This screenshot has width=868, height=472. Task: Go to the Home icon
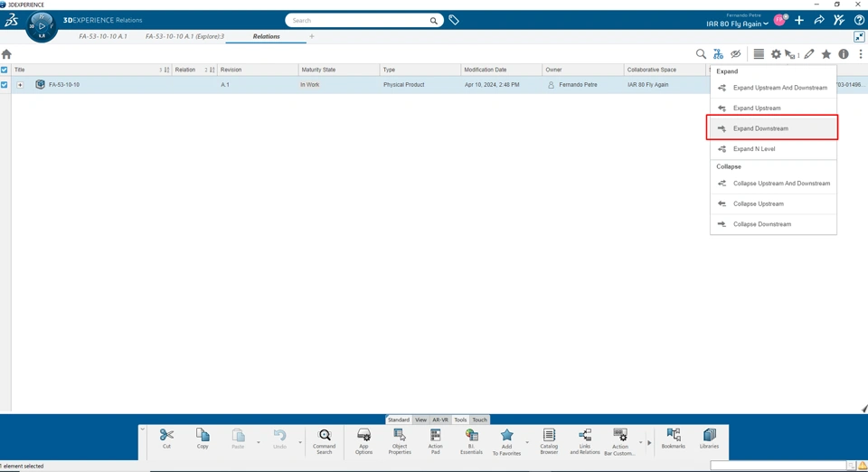(6, 53)
